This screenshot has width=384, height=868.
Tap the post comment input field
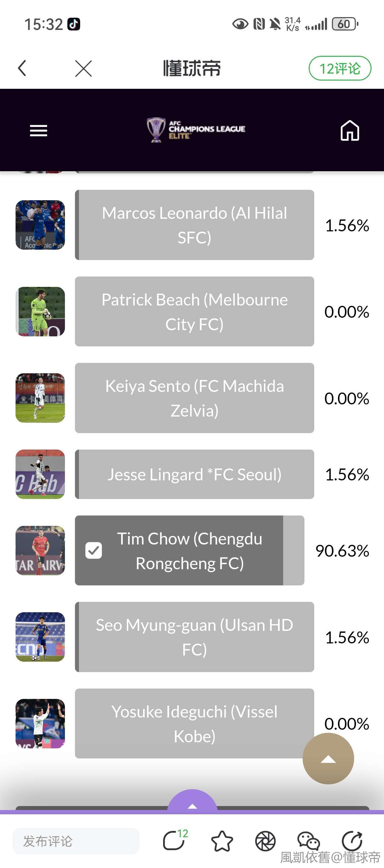pyautogui.click(x=76, y=841)
